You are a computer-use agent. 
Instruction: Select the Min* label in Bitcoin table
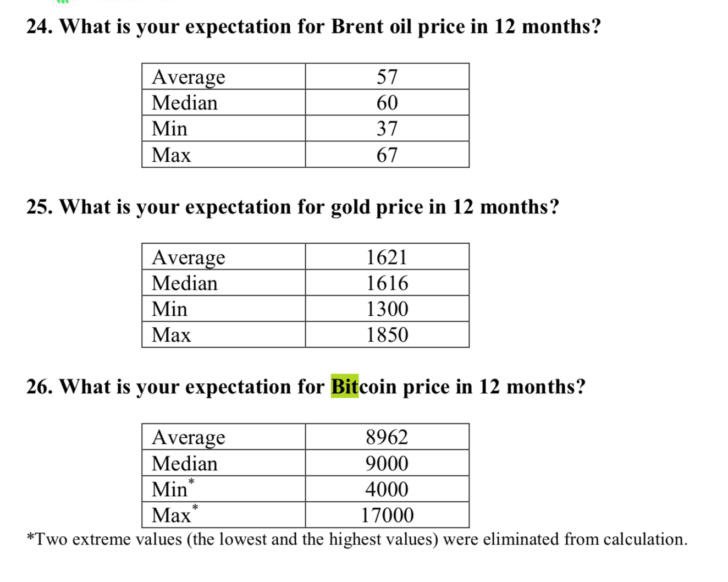[173, 488]
